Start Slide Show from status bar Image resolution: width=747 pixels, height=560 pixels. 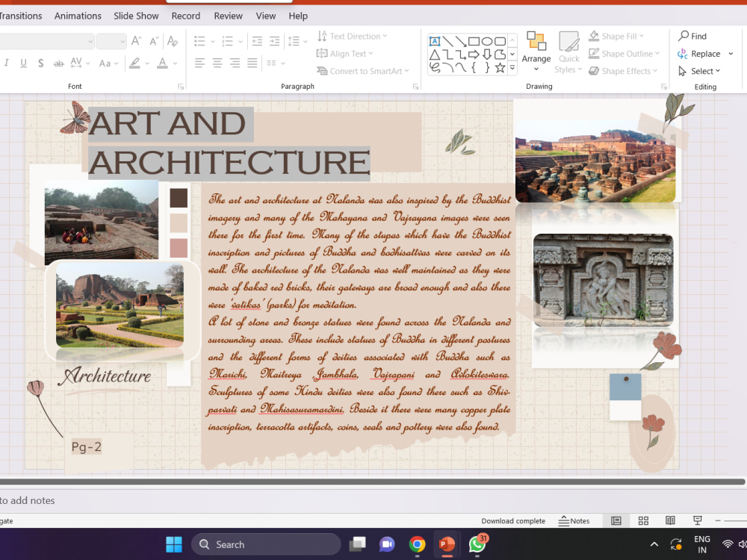(698, 521)
